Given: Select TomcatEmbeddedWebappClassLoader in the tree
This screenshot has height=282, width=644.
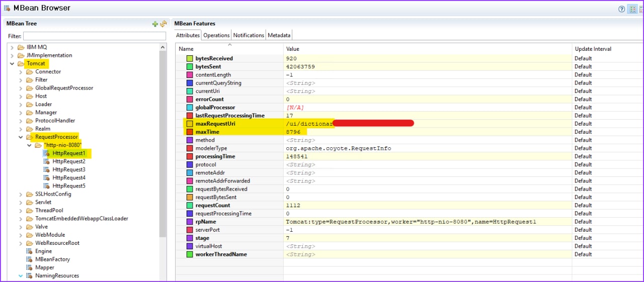Looking at the screenshot, I should 82,219.
